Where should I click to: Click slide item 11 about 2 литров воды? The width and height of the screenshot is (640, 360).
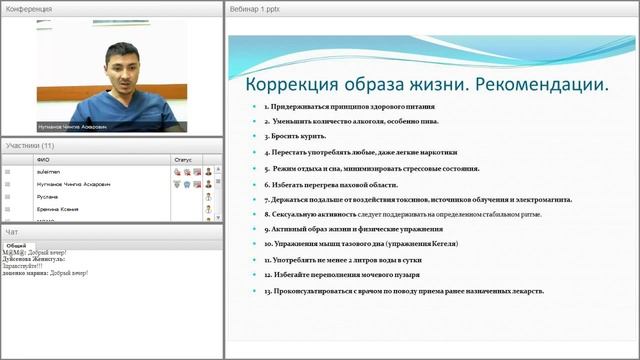click(343, 260)
